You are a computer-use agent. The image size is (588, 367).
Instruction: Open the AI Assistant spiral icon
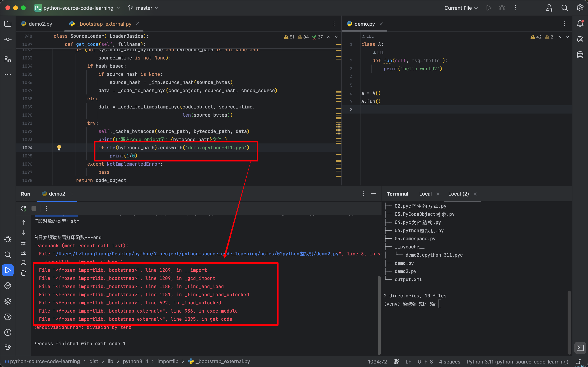(x=580, y=39)
